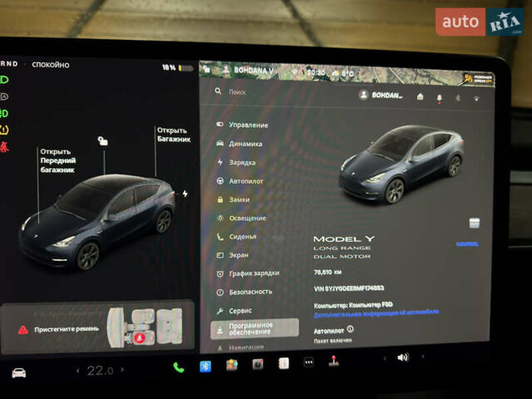Viewport: 532px width, 399px height.
Task: Tap the 18% battery indicator
Action: click(177, 68)
